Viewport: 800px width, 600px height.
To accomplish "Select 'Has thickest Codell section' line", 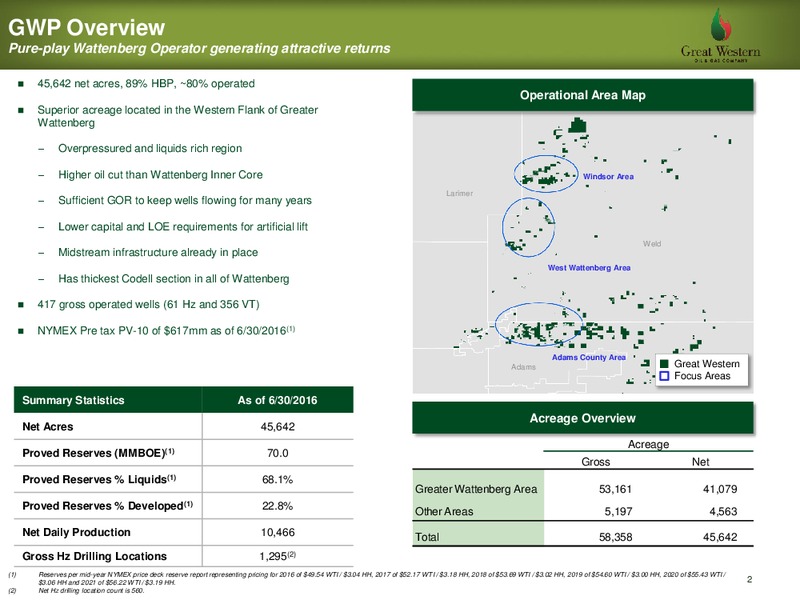I will point(173,279).
